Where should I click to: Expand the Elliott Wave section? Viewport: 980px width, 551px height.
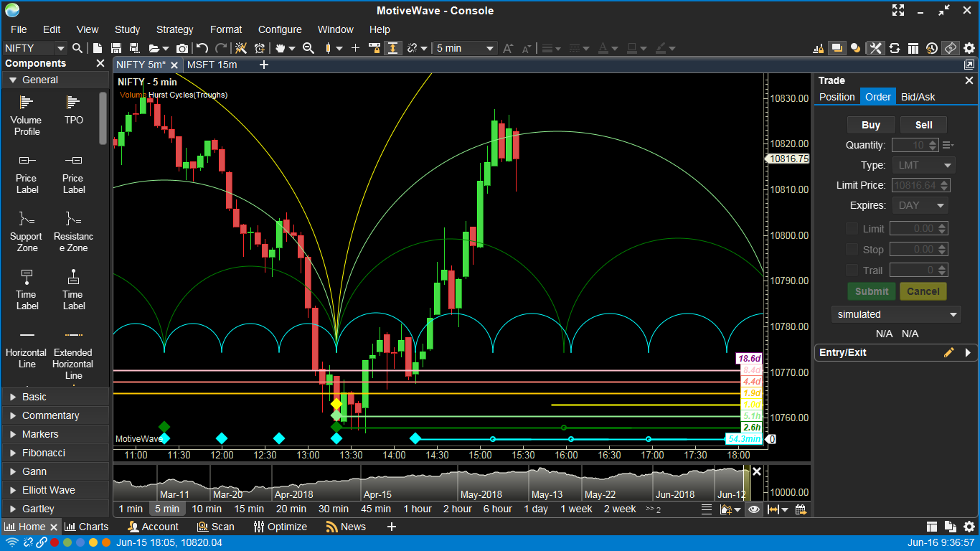point(55,490)
